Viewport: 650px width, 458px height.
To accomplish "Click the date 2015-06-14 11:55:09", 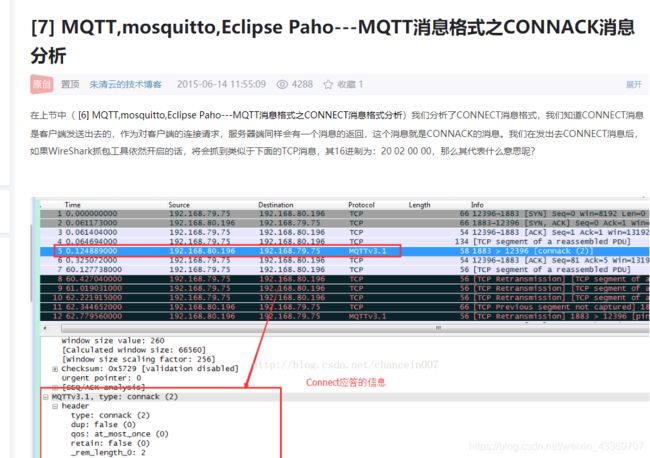I will 221,85.
